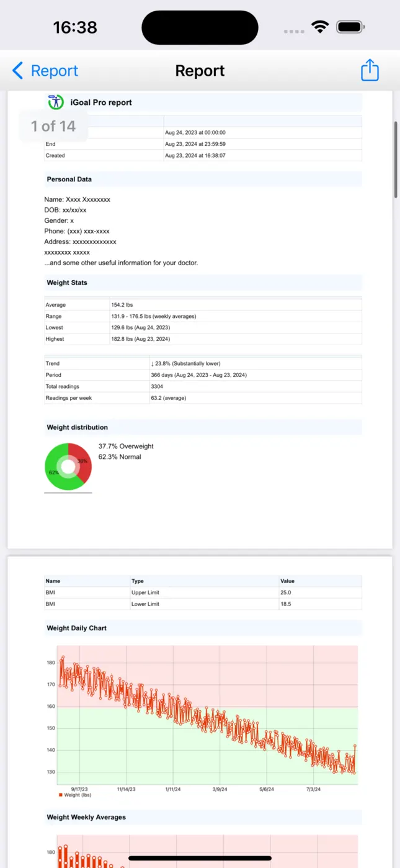Viewport: 400px width, 868px height.
Task: Tap the home indicator bar
Action: [x=200, y=859]
